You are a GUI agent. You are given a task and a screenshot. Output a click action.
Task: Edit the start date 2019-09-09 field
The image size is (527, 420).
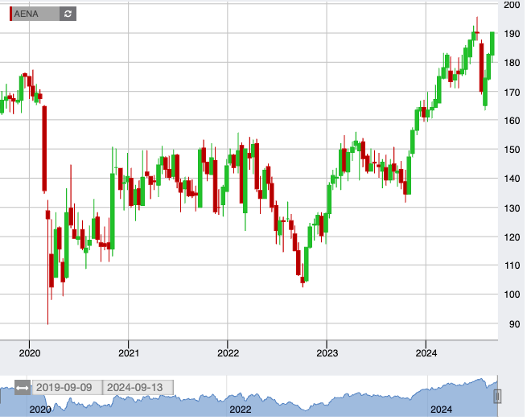click(x=67, y=387)
